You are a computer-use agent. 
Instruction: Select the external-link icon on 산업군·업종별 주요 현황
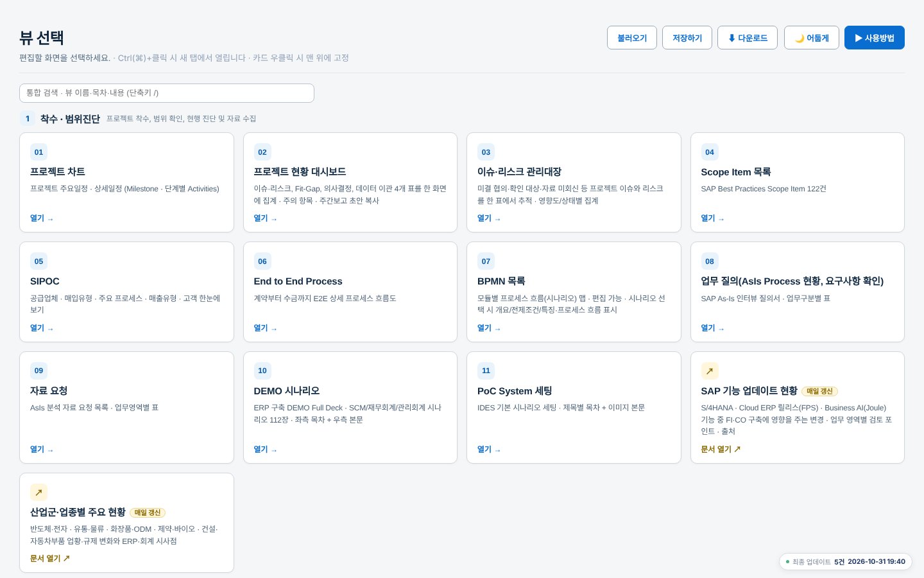(x=38, y=493)
